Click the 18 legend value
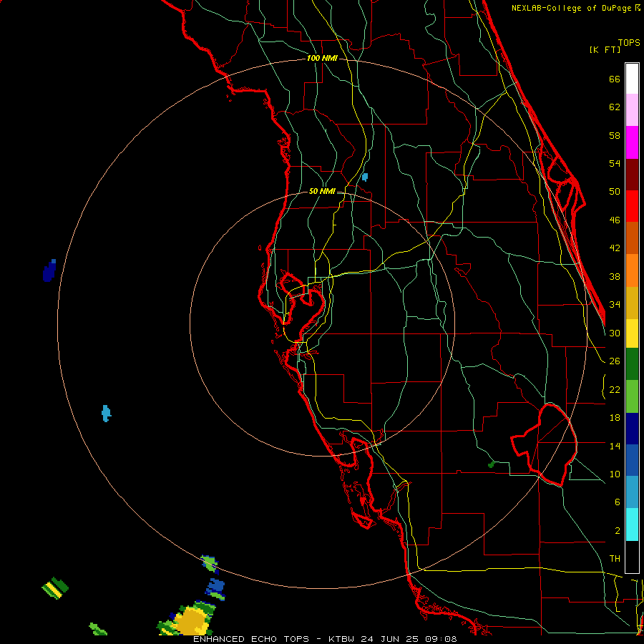The image size is (644, 644). click(615, 418)
